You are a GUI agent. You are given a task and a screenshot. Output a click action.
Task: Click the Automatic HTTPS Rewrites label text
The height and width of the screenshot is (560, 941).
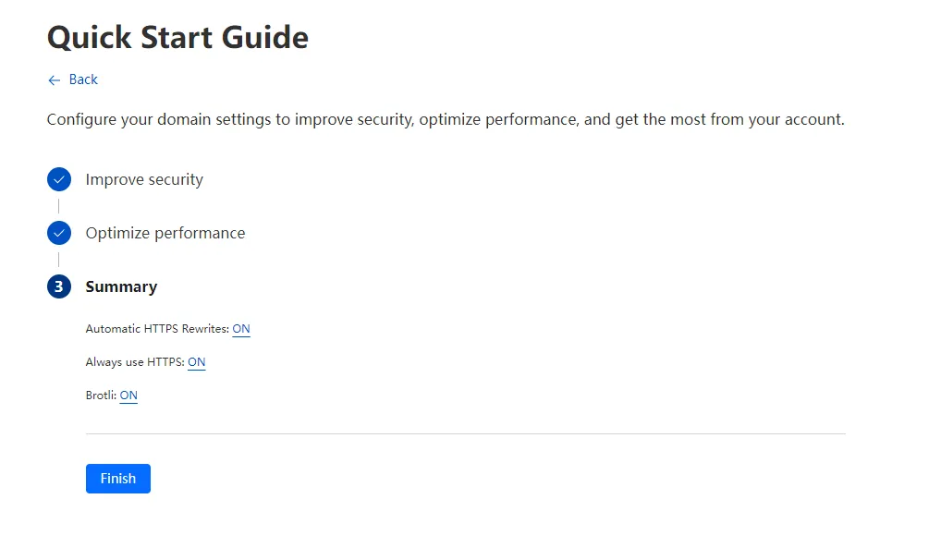pyautogui.click(x=157, y=329)
